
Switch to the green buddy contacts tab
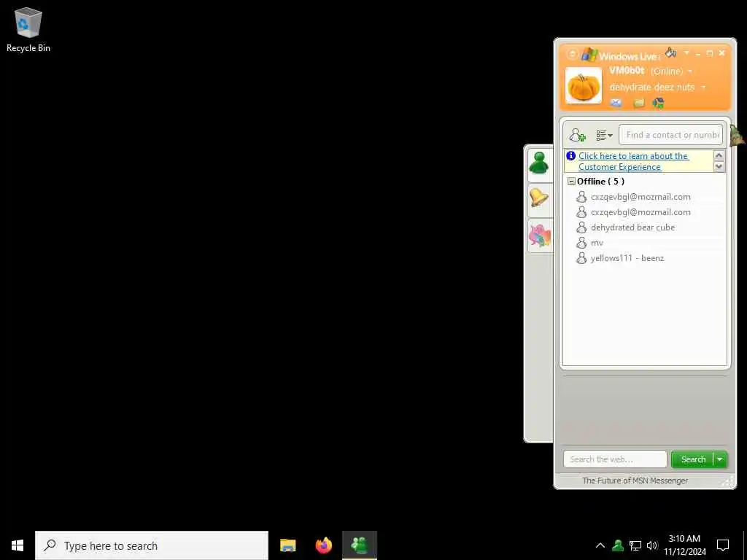[539, 163]
